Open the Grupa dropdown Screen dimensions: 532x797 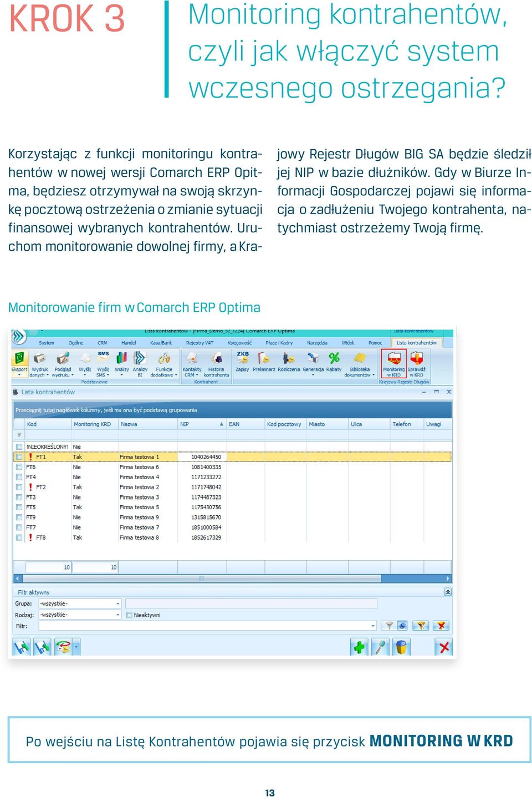coord(79,603)
